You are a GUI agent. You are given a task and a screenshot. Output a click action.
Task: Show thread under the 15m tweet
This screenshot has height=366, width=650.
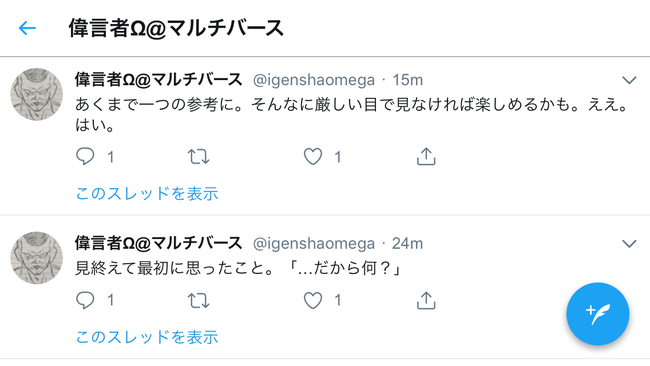(x=147, y=194)
